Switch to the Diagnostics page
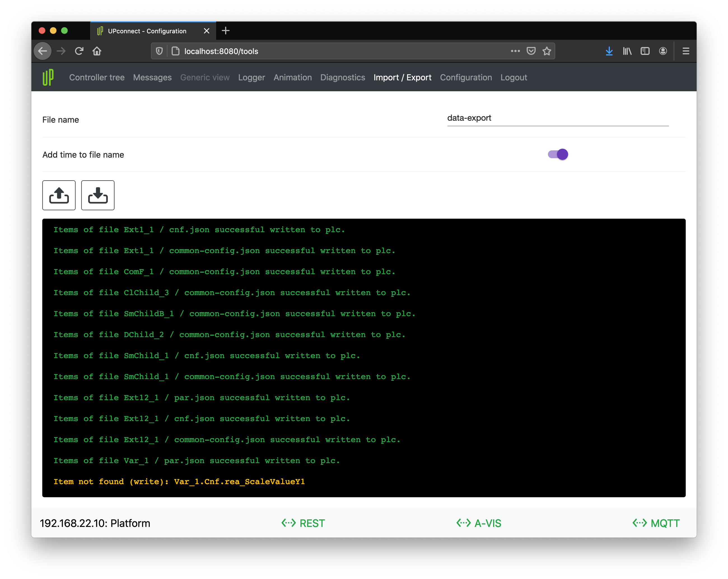This screenshot has width=728, height=579. tap(342, 77)
